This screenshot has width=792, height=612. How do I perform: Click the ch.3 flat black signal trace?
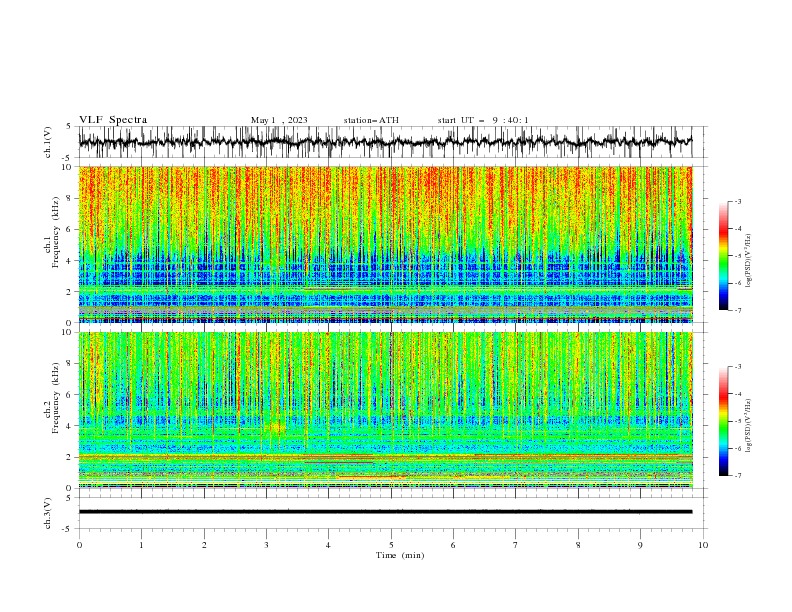click(385, 512)
